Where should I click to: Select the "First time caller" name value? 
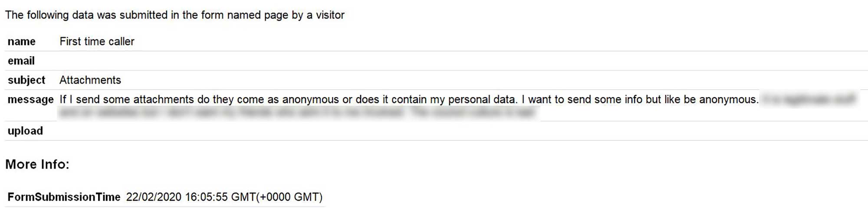[97, 42]
